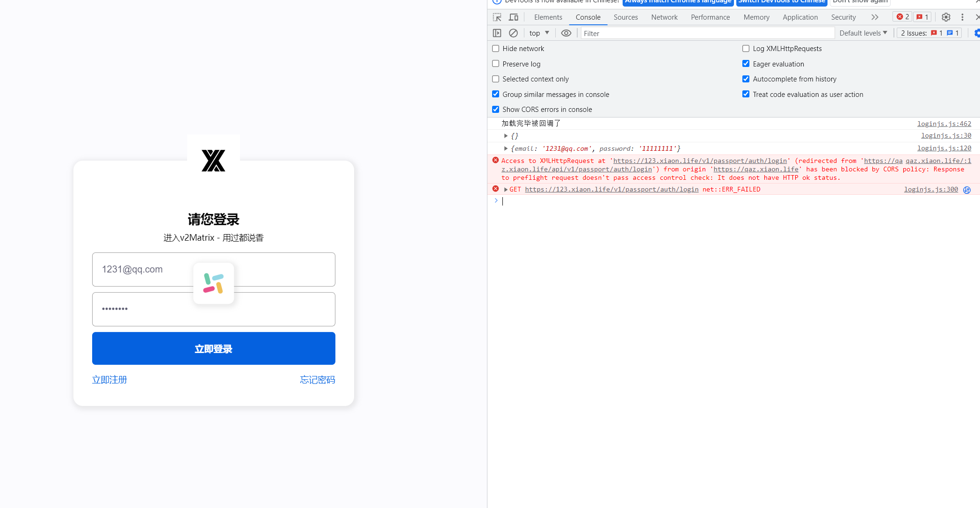This screenshot has height=508, width=980.
Task: Click the colorful password manager icon
Action: tap(213, 283)
